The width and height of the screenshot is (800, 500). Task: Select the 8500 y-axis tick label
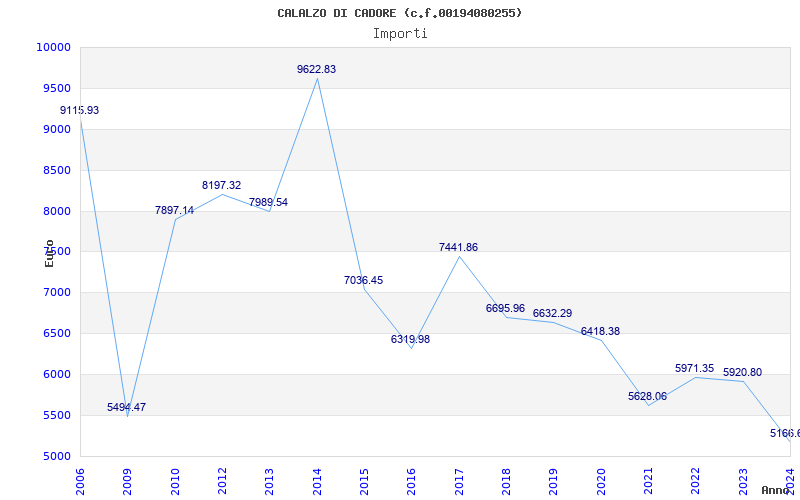tap(56, 170)
